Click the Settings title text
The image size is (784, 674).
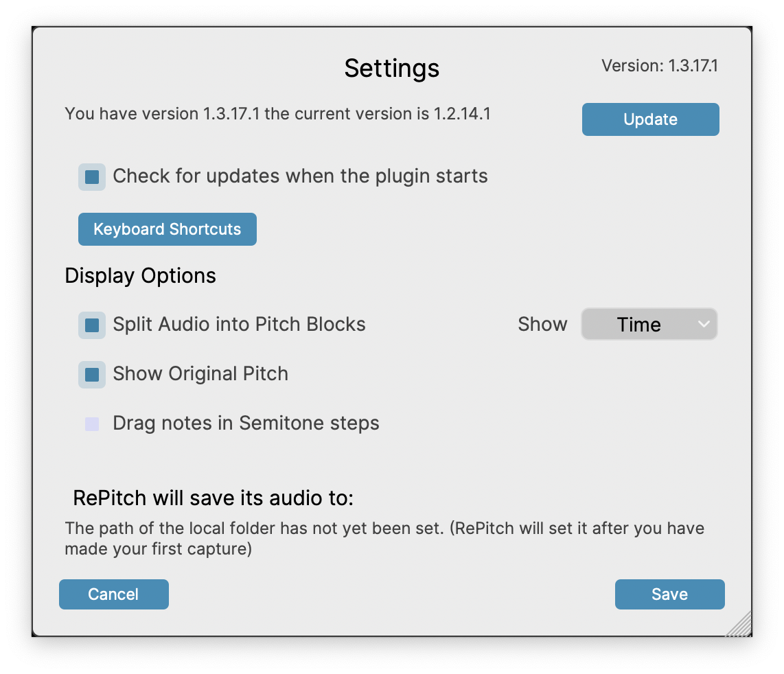point(391,68)
